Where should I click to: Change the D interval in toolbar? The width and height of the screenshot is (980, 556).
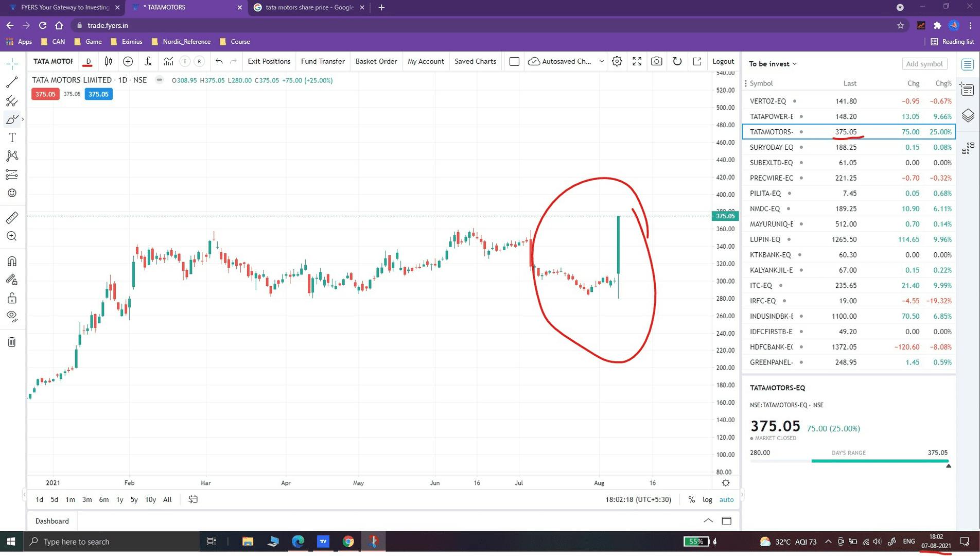click(x=88, y=61)
